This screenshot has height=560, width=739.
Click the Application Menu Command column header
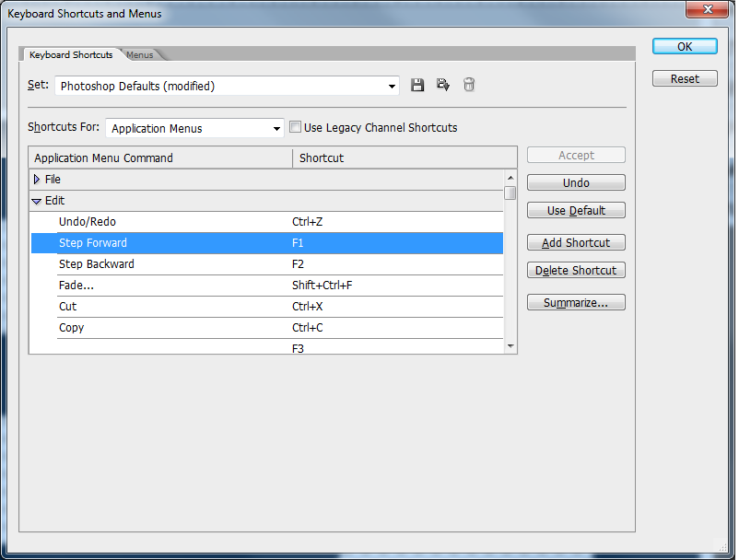click(160, 157)
